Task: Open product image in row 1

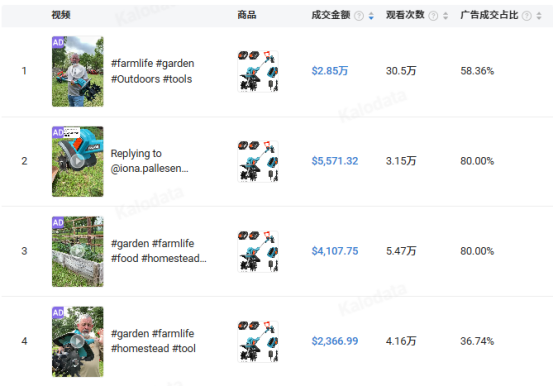Action: point(258,71)
